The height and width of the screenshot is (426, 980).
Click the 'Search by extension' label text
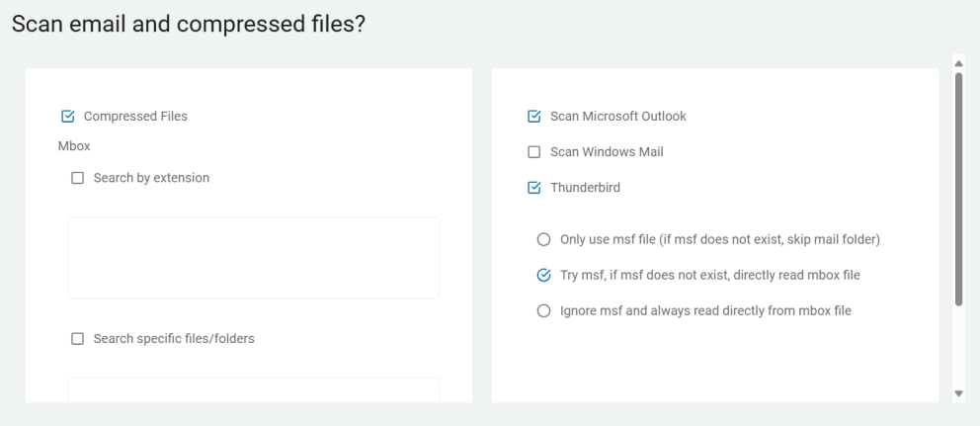(151, 178)
